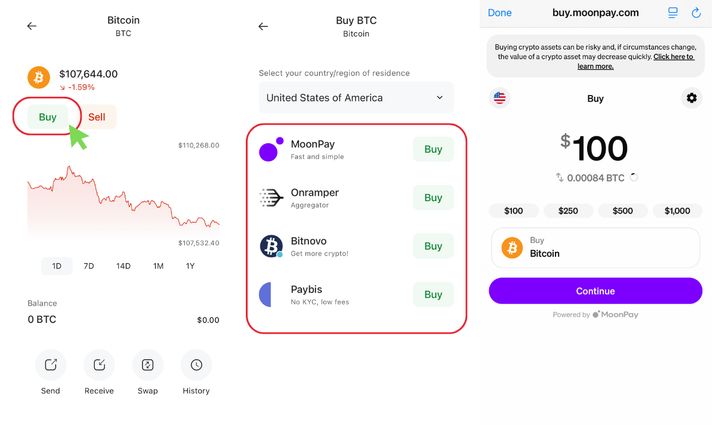716x425 pixels.
Task: Open the Buy Bitcoin asset selector
Action: 595,247
